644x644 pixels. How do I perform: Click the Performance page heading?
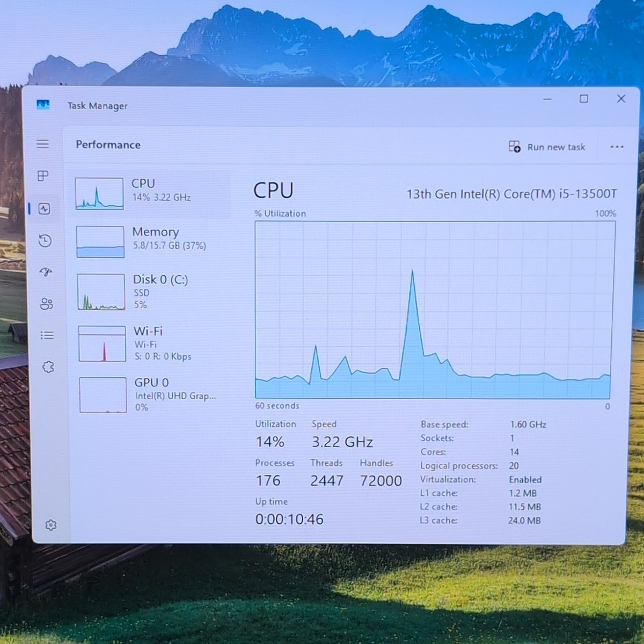point(108,144)
